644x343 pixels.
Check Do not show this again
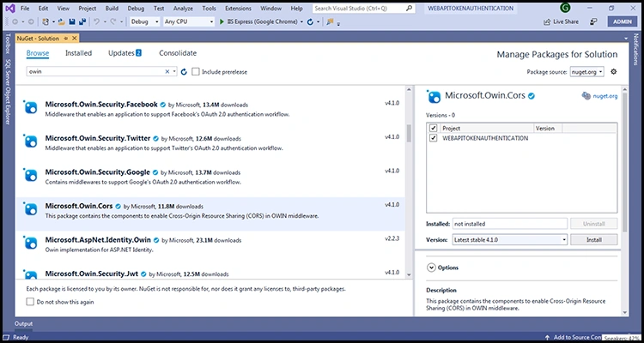[30, 302]
